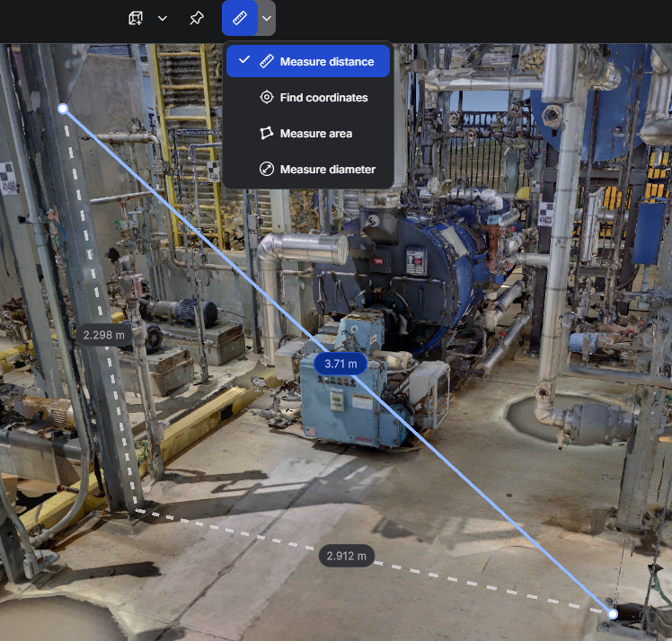Click the corner where the dashed lines meet
This screenshot has width=672, height=641.
point(137,512)
